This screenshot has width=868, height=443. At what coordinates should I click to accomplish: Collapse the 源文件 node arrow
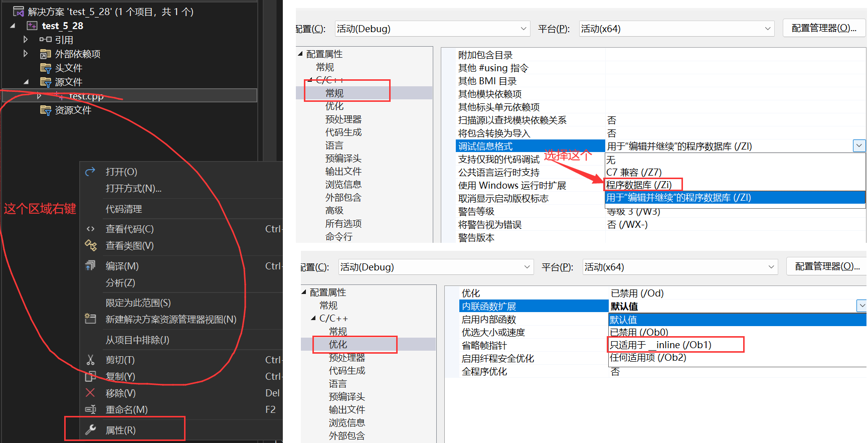[26, 82]
